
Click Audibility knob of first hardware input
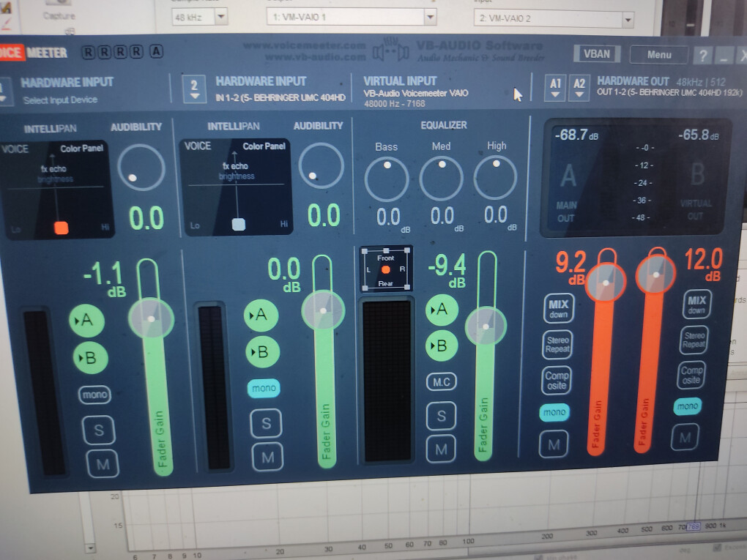(x=141, y=167)
